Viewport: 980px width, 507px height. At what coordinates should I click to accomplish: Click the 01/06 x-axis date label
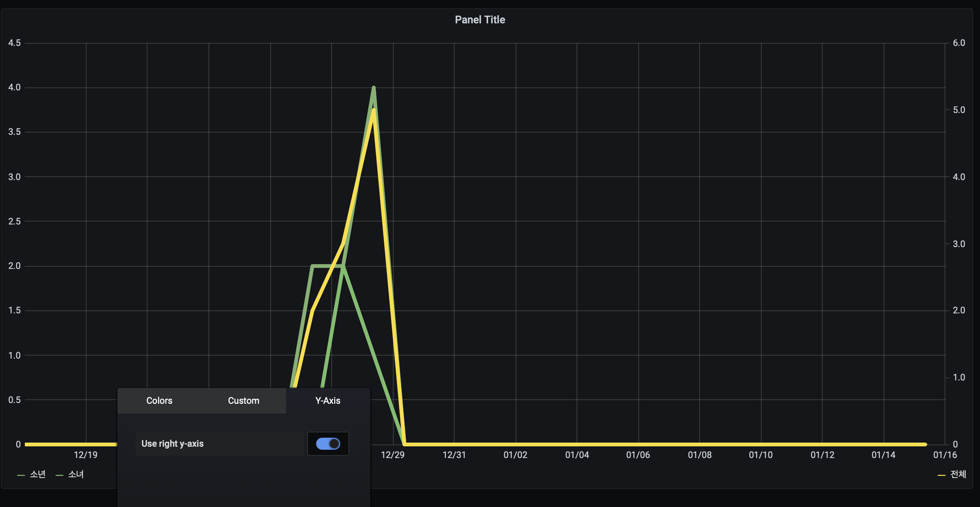638,455
